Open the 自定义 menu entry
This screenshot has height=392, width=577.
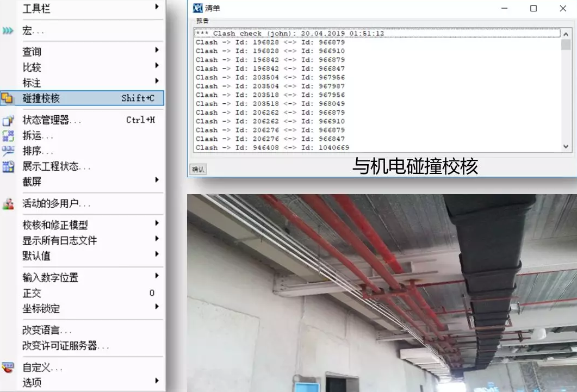pos(82,368)
